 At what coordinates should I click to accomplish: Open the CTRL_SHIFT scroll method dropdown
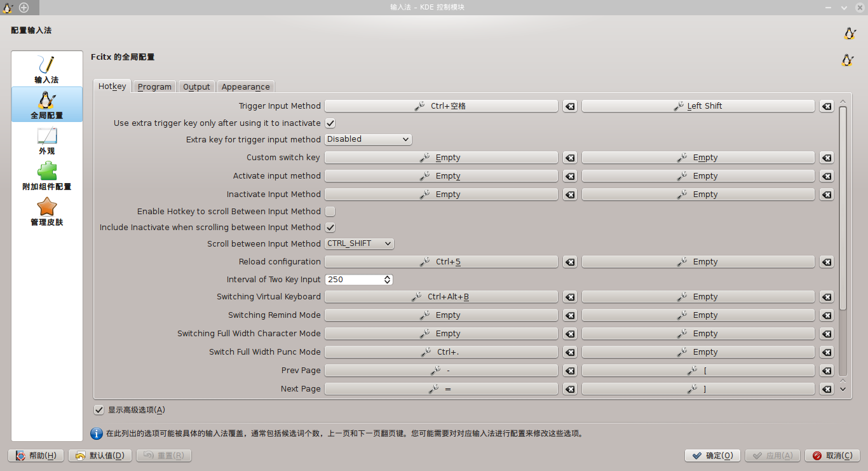coord(359,243)
